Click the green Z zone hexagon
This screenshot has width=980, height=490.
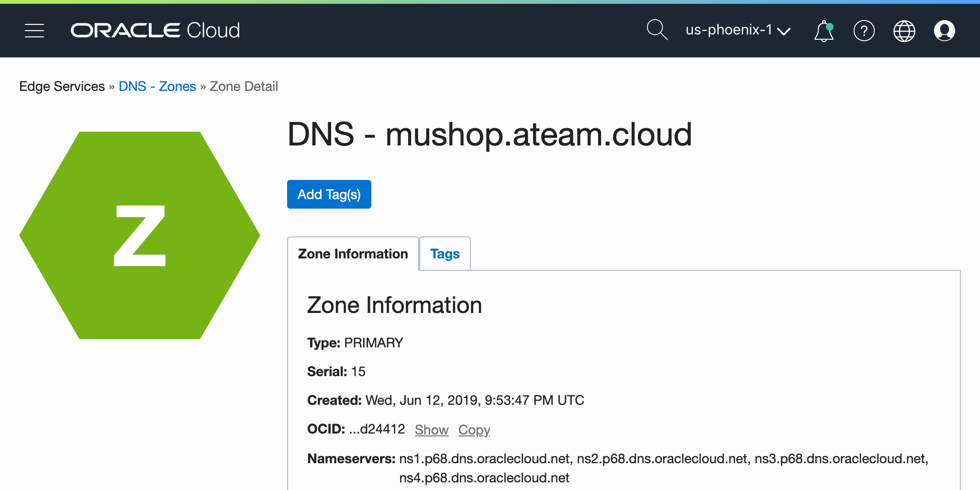tap(140, 235)
